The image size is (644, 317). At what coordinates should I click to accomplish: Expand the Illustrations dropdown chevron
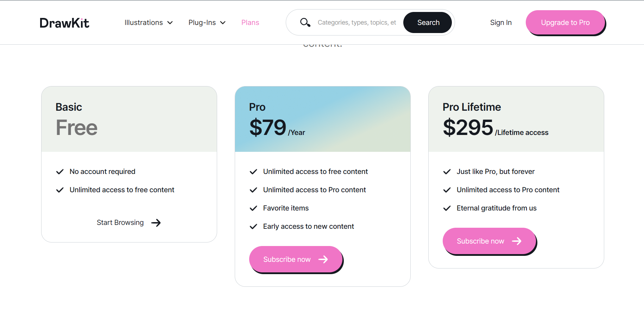point(170,23)
